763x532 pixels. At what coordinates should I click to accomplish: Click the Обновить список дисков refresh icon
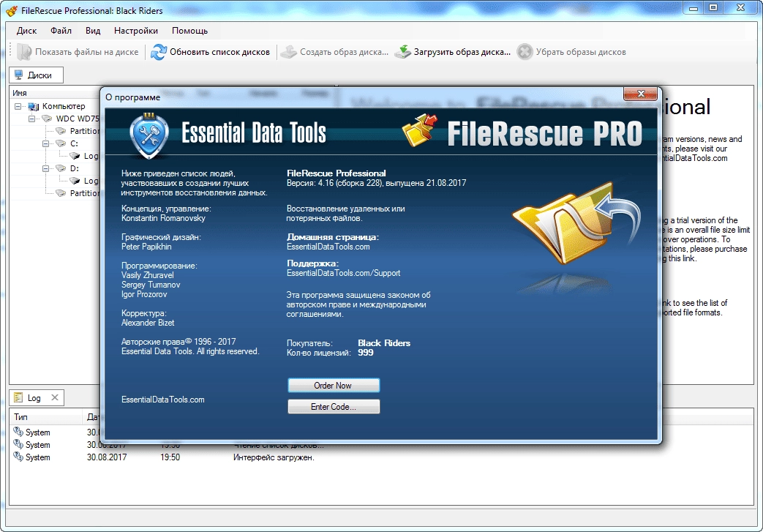159,52
